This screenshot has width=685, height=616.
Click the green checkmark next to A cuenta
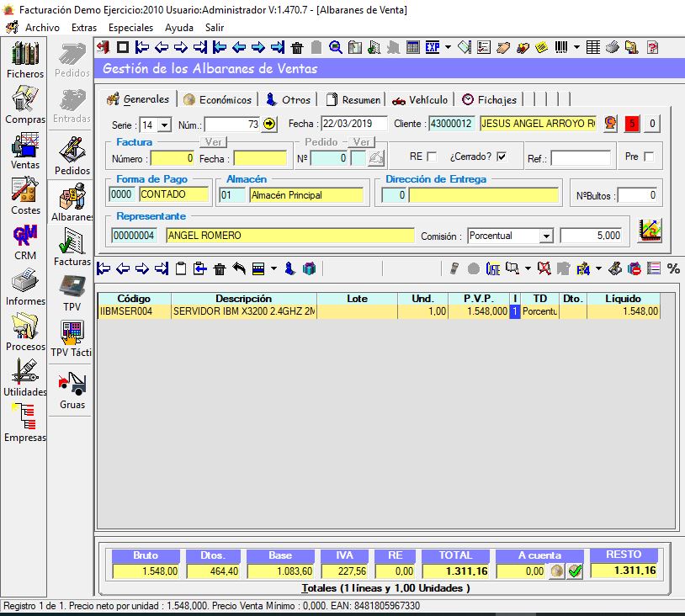click(575, 571)
